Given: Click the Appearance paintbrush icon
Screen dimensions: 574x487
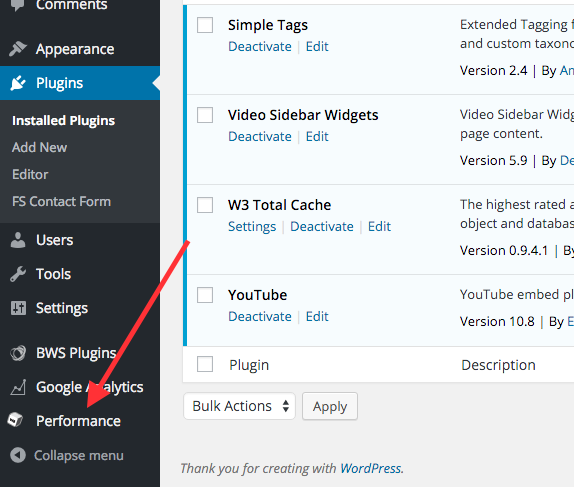Looking at the screenshot, I should click(18, 49).
